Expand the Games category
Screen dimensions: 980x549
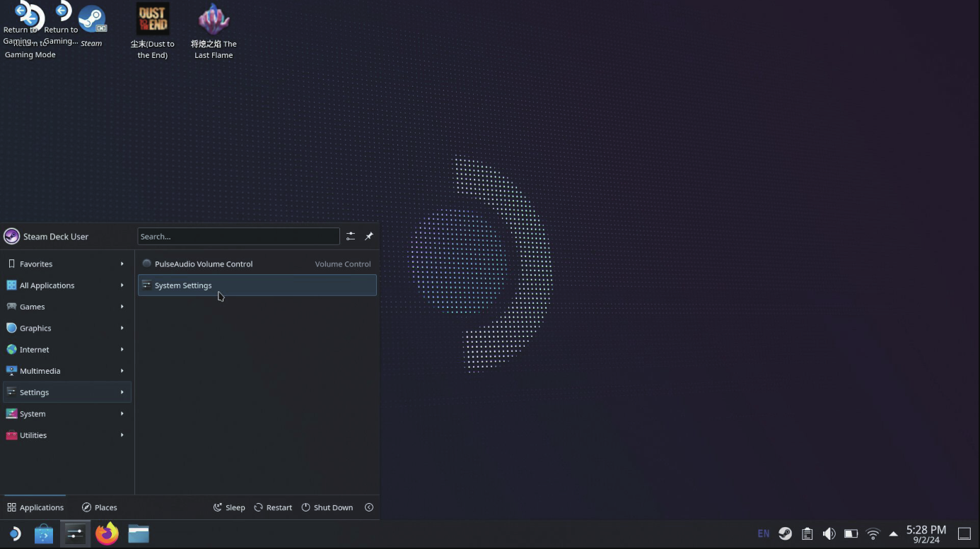tap(66, 307)
